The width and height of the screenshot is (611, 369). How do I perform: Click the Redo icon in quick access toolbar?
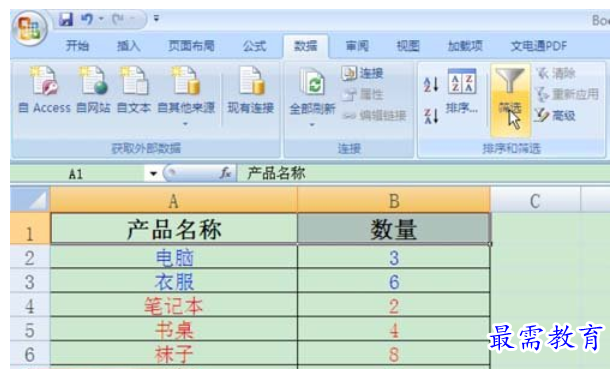118,19
